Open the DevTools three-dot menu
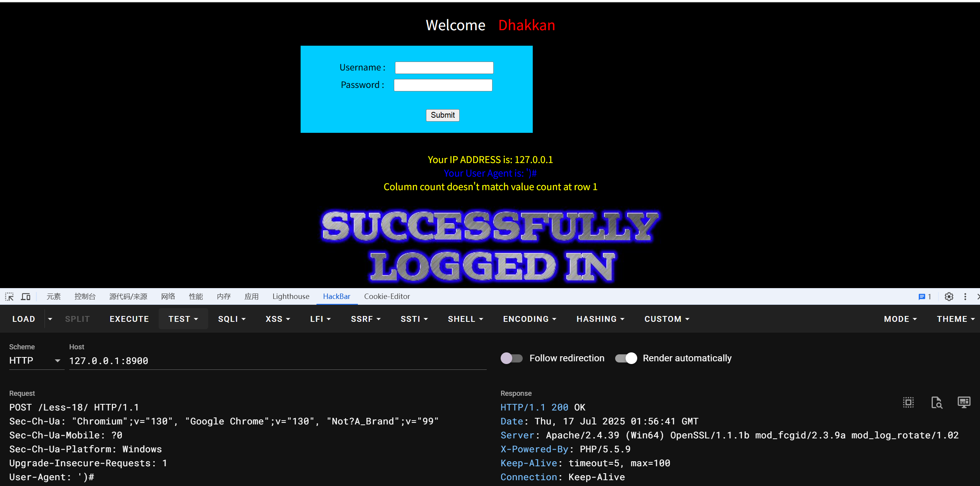 coord(965,297)
